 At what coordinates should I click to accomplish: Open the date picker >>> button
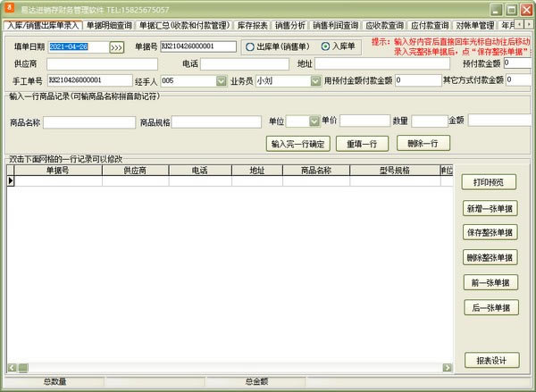tap(117, 46)
